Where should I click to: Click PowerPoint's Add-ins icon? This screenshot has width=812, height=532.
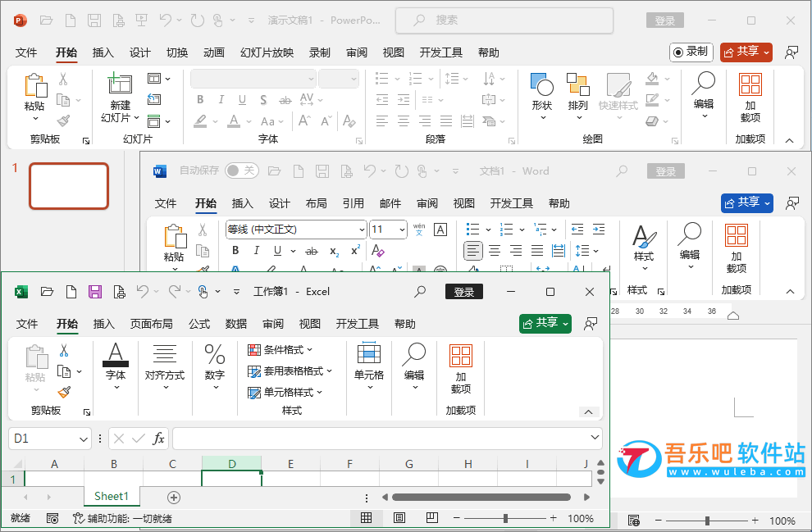point(750,84)
